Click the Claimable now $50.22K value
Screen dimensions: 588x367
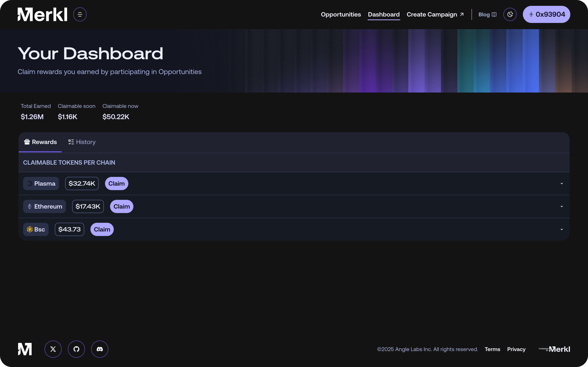click(116, 117)
